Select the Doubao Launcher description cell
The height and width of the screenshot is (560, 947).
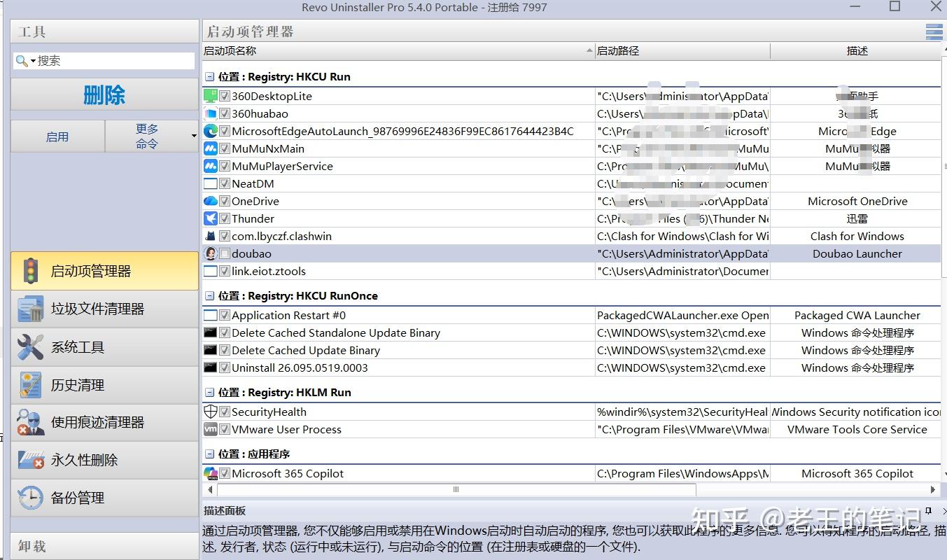tap(857, 253)
